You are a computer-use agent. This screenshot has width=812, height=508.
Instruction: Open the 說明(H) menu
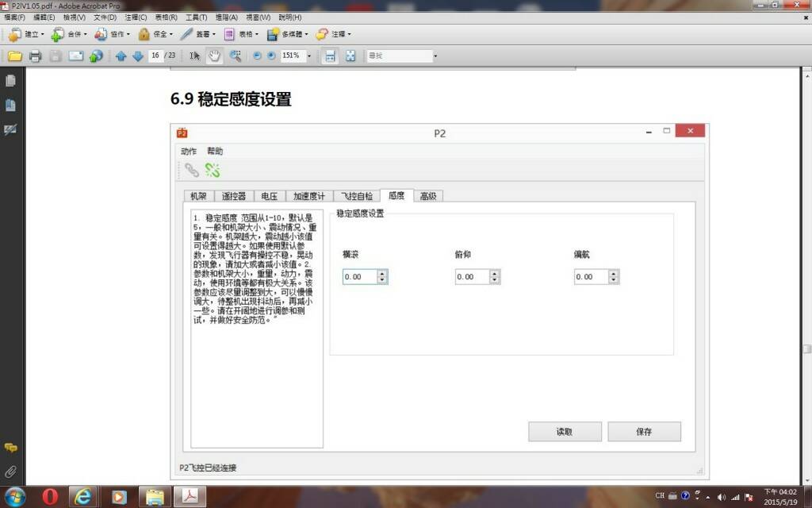tap(290, 17)
